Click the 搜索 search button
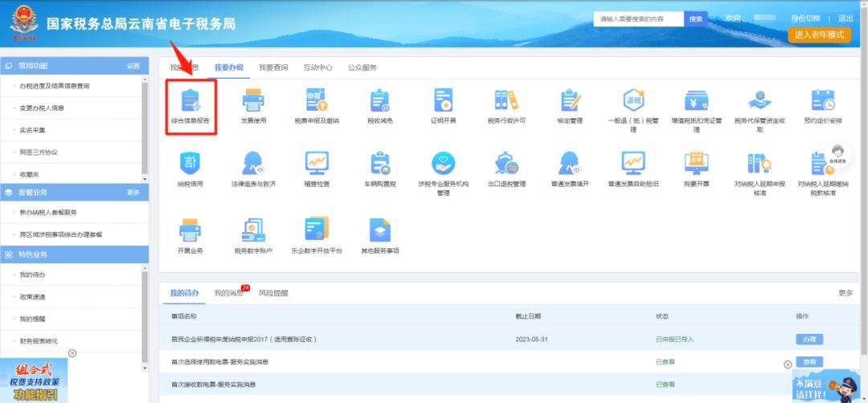 696,18
